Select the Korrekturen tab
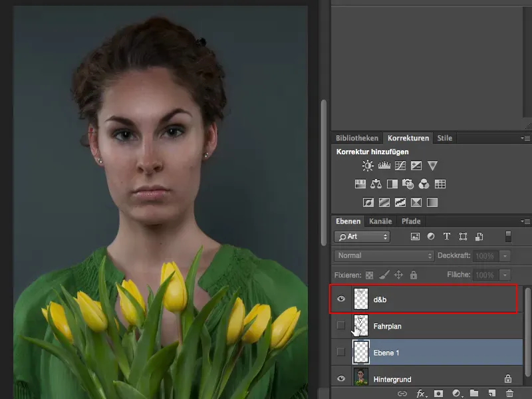532x399 pixels. 408,138
